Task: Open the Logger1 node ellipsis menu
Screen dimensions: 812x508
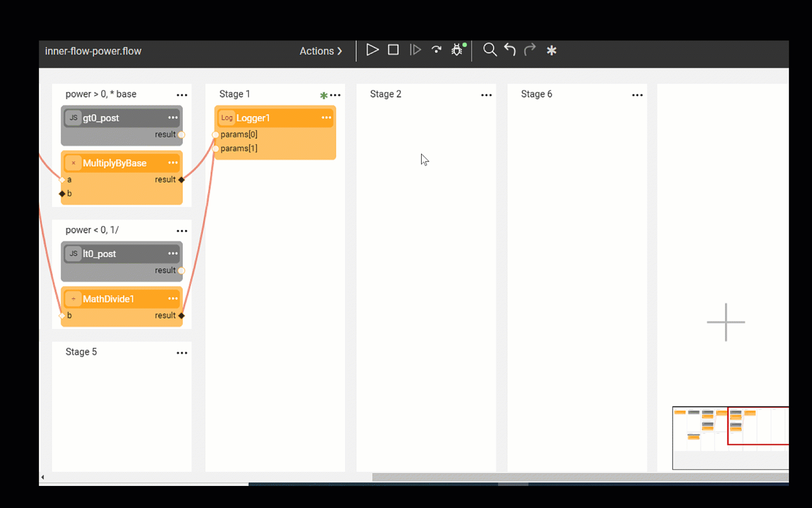Action: point(326,117)
